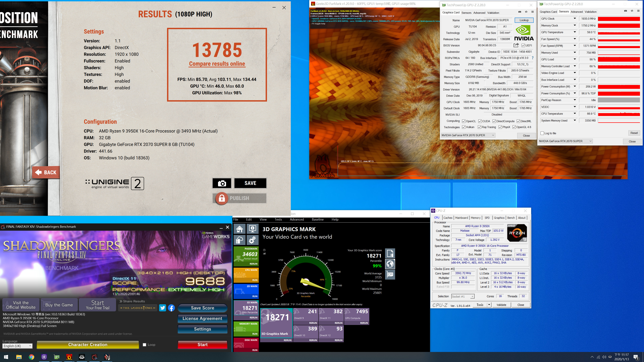Expand the Power Consumption (W) sensor dropdown arrow
The image size is (644, 362).
[575, 86]
